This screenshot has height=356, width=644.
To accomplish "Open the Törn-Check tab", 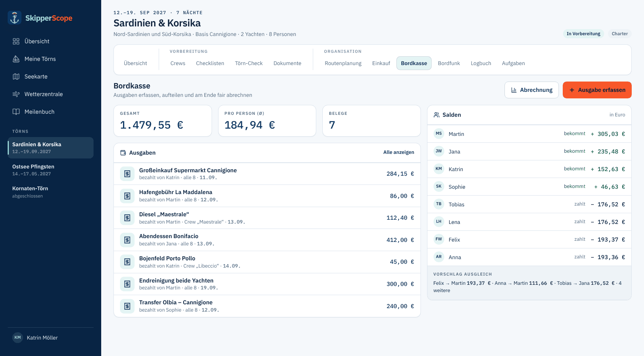I will 249,63.
